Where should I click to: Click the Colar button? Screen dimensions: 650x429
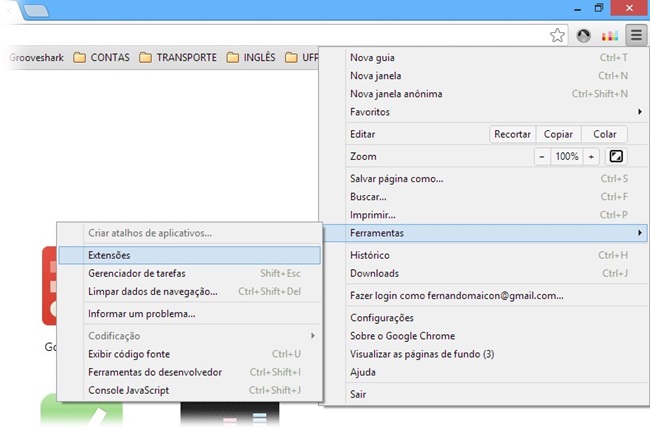pyautogui.click(x=604, y=134)
